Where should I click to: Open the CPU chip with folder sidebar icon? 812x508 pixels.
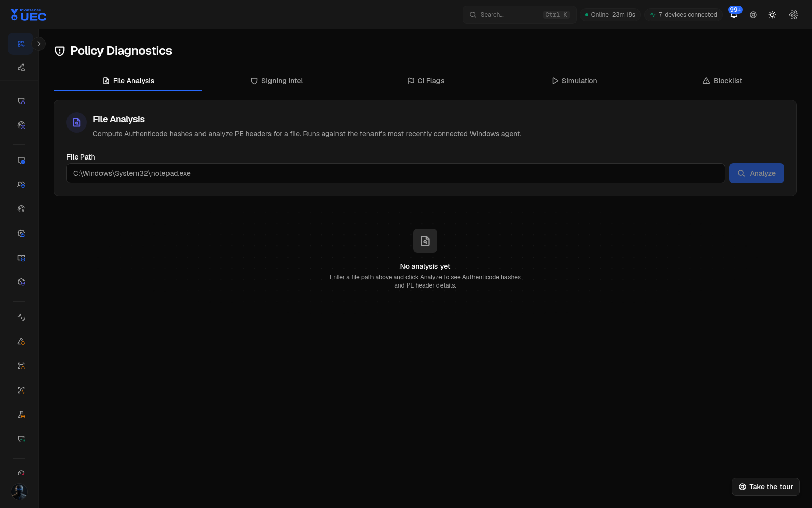(x=21, y=233)
